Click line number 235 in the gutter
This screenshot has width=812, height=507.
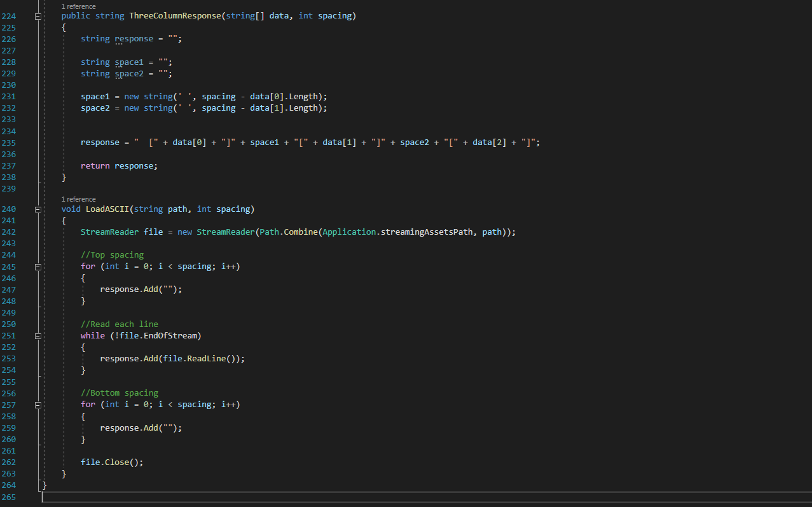pyautogui.click(x=9, y=142)
